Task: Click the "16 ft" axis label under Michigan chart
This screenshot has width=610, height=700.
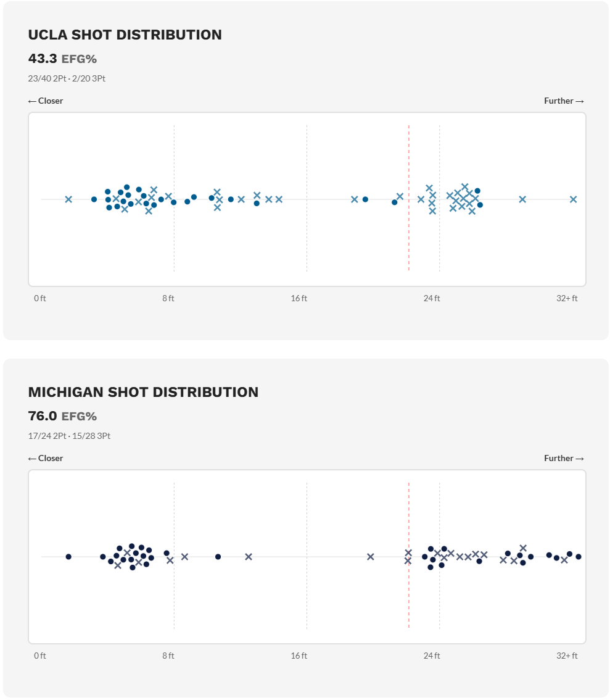Action: 299,656
